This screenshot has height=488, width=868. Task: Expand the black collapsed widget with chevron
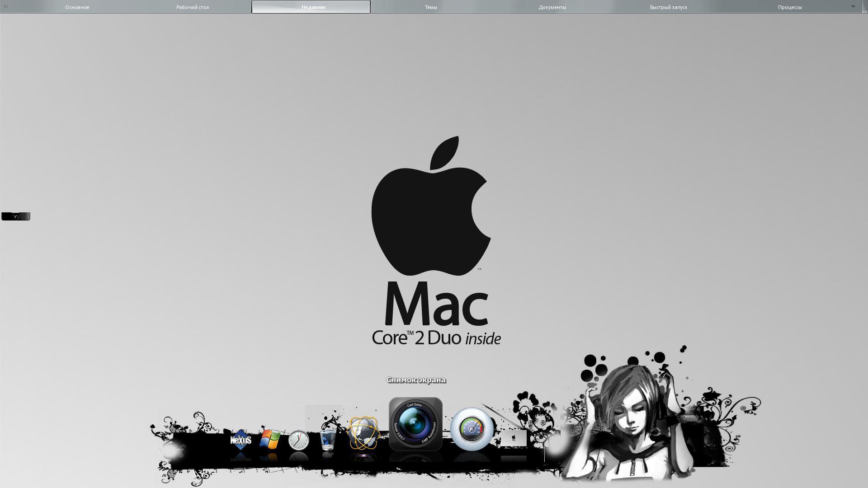[x=16, y=216]
